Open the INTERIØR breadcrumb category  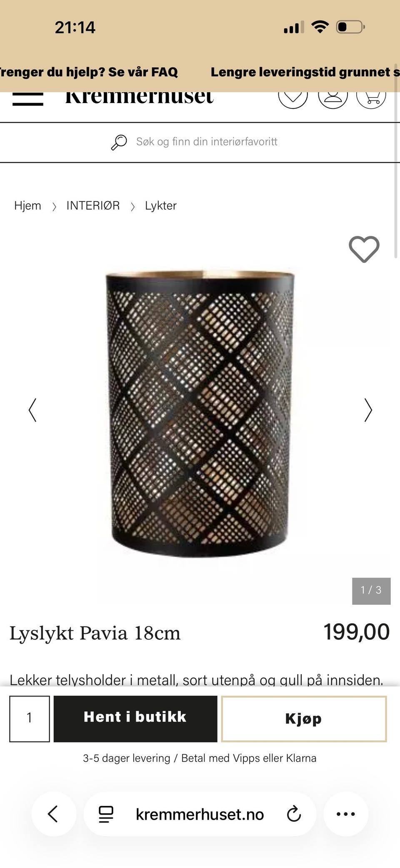click(x=93, y=206)
